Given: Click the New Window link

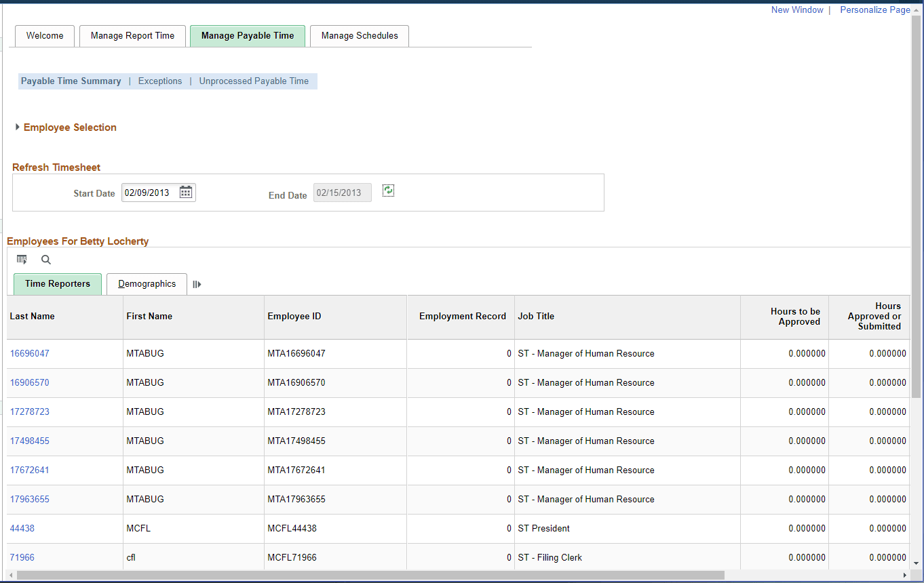Looking at the screenshot, I should [797, 9].
